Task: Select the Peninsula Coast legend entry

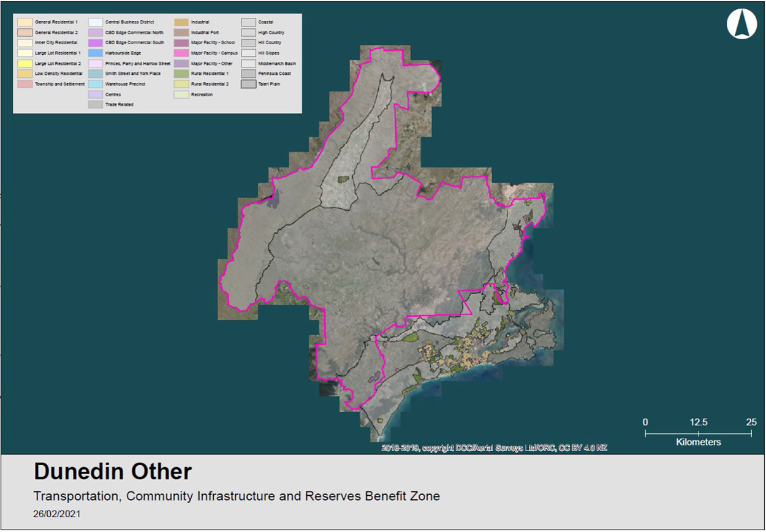Action: (274, 74)
